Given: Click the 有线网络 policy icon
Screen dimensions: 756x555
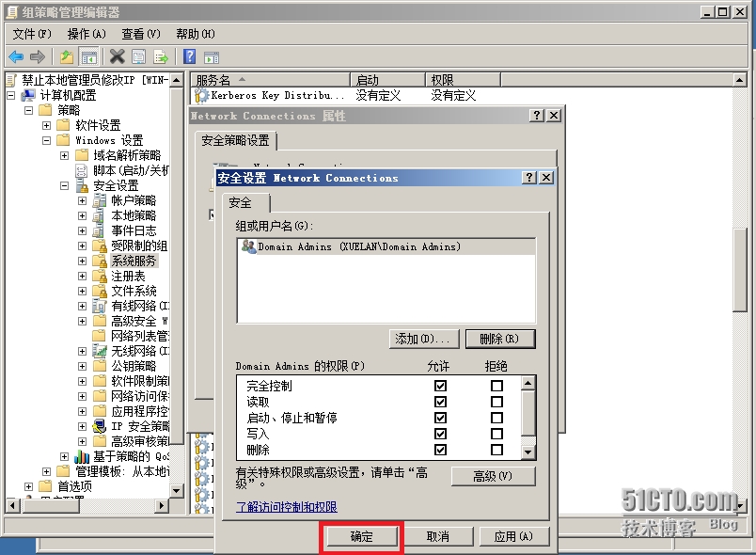Looking at the screenshot, I should tap(100, 306).
